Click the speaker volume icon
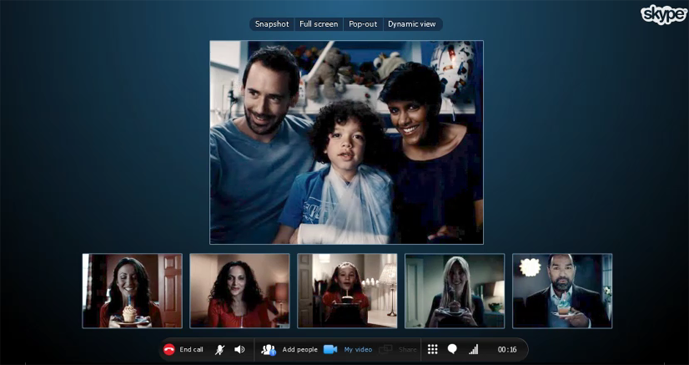Viewport: 689px width, 365px height. 239,350
